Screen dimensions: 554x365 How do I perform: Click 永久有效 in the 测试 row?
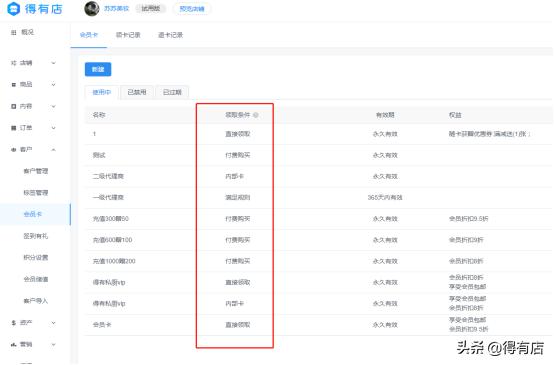[x=385, y=155]
